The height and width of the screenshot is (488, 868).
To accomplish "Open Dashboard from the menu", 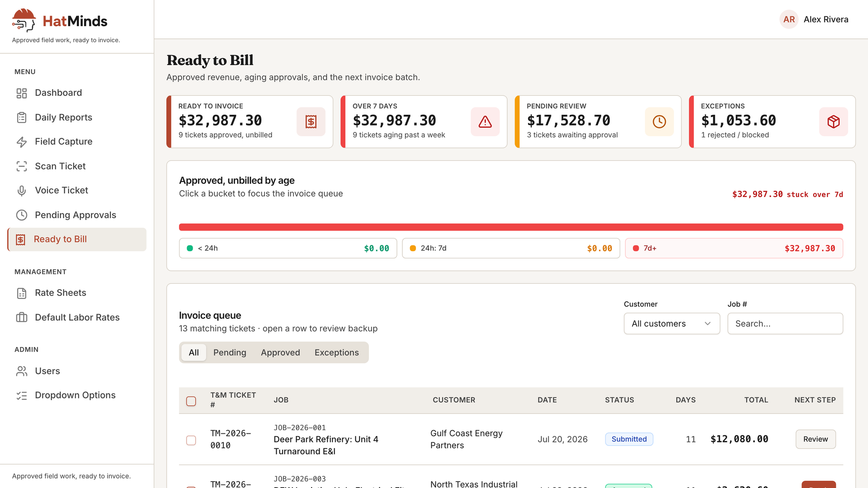I will point(77,93).
